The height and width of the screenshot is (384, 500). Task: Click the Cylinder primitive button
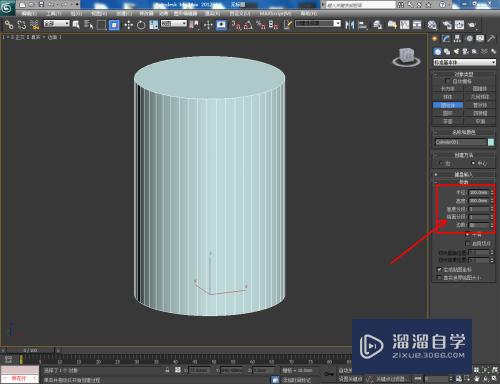click(448, 105)
